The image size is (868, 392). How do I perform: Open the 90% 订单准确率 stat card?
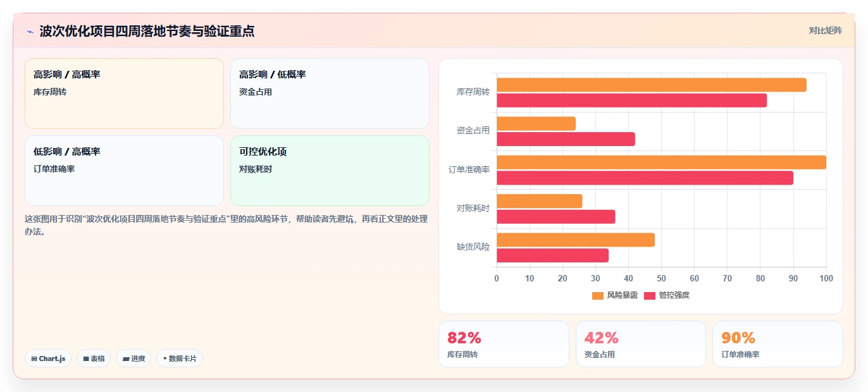click(778, 344)
